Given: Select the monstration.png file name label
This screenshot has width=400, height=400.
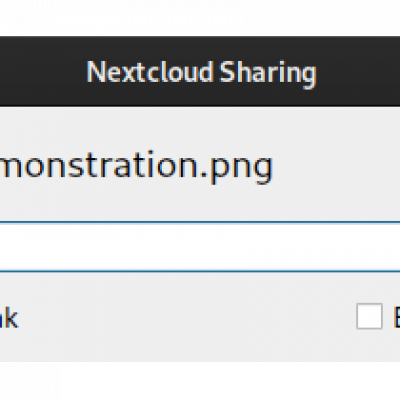Looking at the screenshot, I should point(136,167).
